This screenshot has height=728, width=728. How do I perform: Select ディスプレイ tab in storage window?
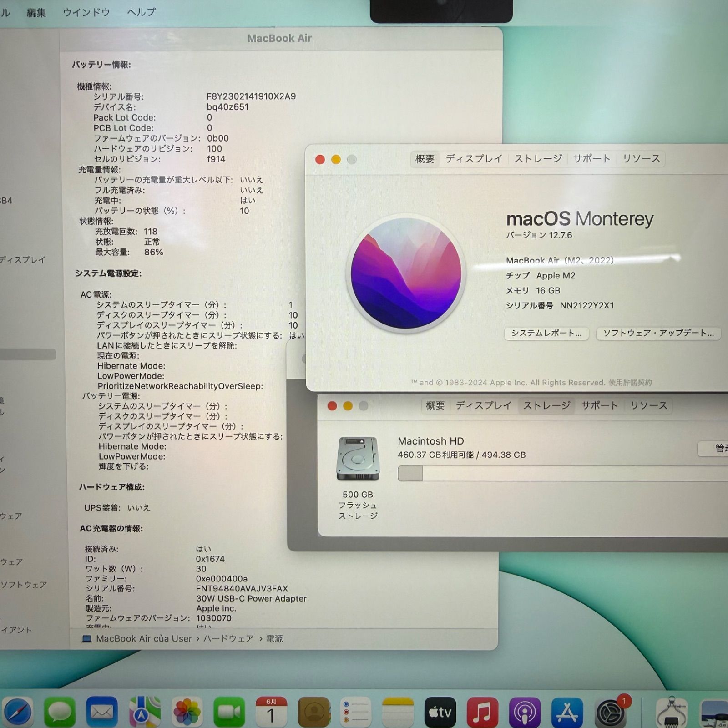click(484, 405)
